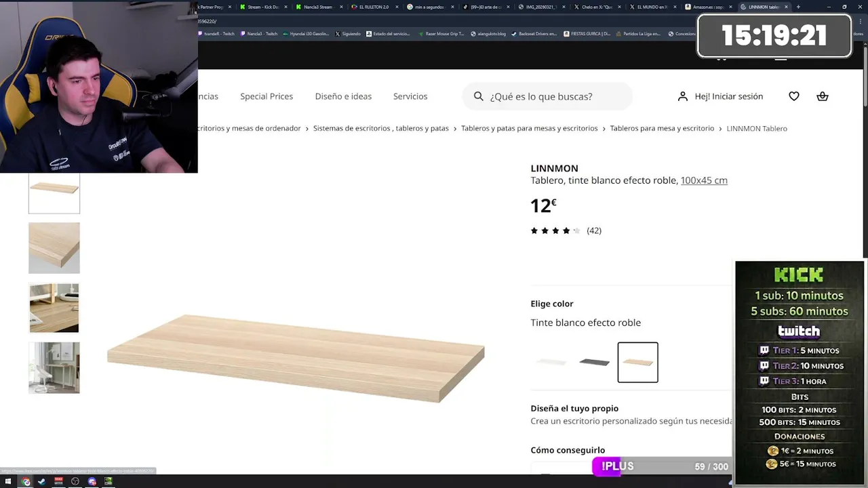The image size is (868, 488).
Task: Show the room setting with chair thumbnail
Action: point(54,367)
